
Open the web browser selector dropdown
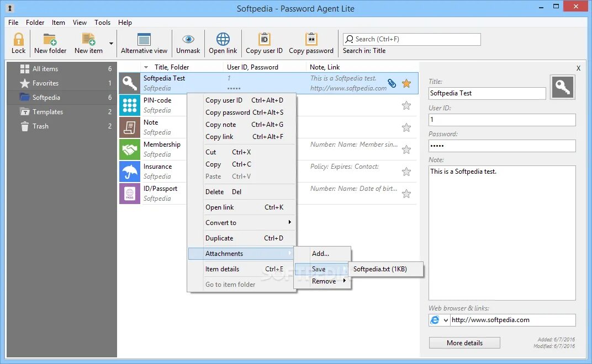445,320
